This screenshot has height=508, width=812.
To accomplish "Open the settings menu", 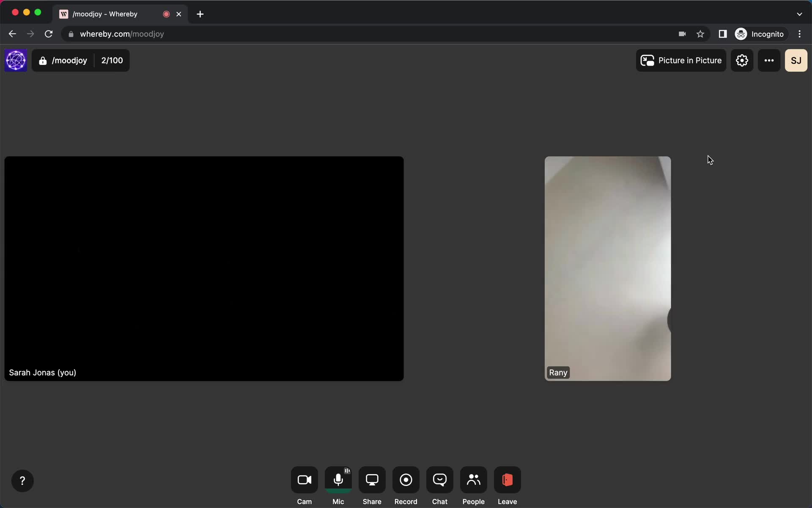I will click(x=742, y=60).
